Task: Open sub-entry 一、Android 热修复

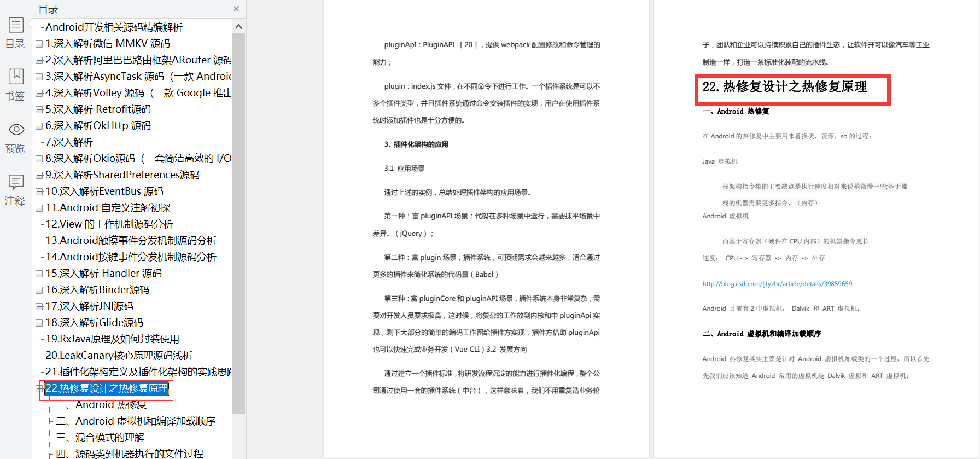Action: point(101,404)
